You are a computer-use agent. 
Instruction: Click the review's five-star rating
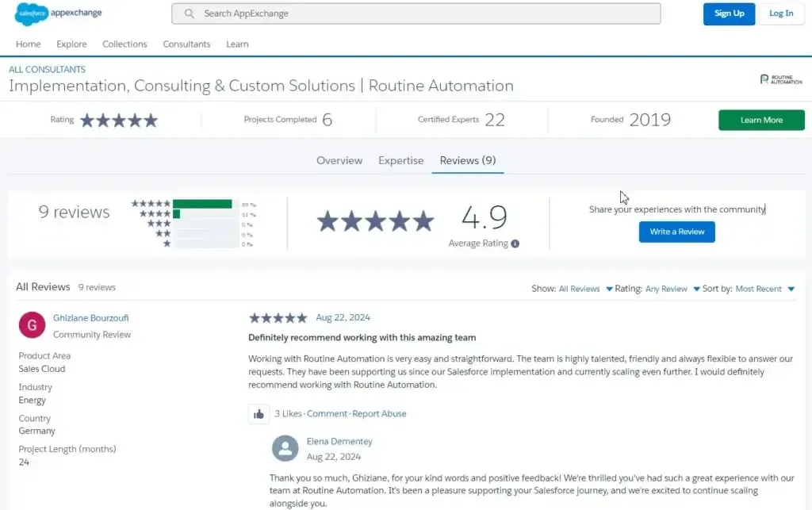click(x=278, y=317)
